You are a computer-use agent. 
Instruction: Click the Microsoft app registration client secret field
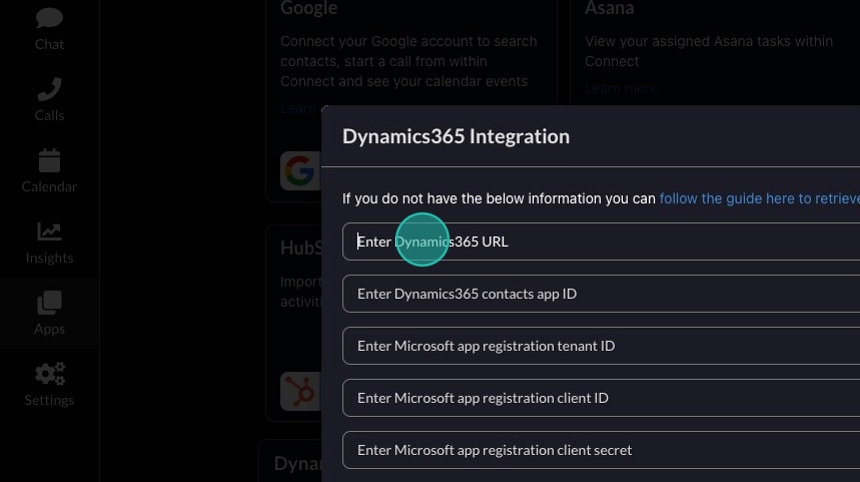[601, 450]
